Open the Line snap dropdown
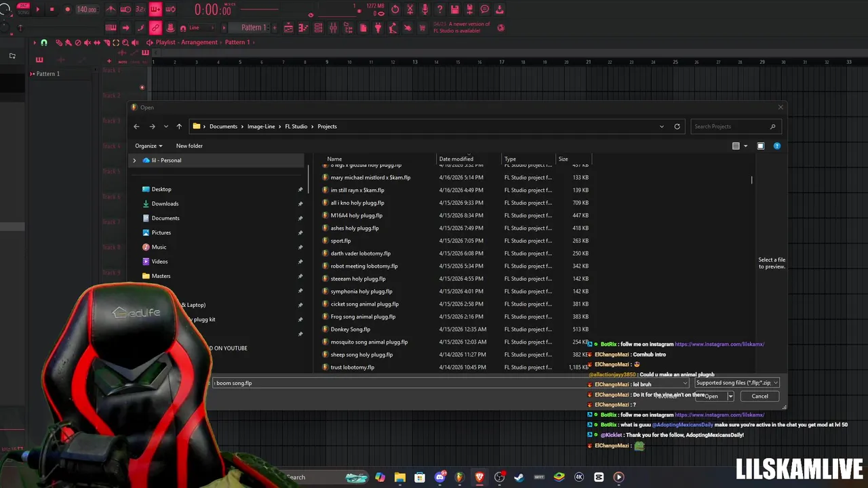The height and width of the screenshot is (488, 868). (x=201, y=28)
